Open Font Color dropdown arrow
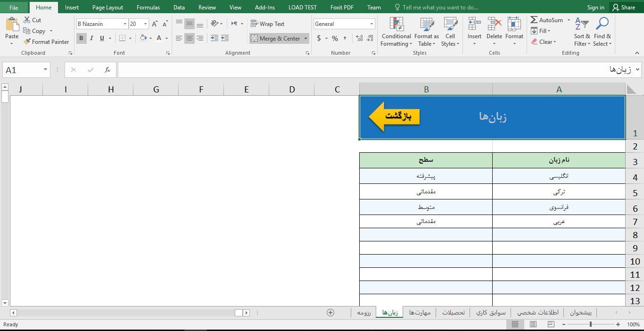Viewport: 644px width, 331px height. [x=166, y=39]
